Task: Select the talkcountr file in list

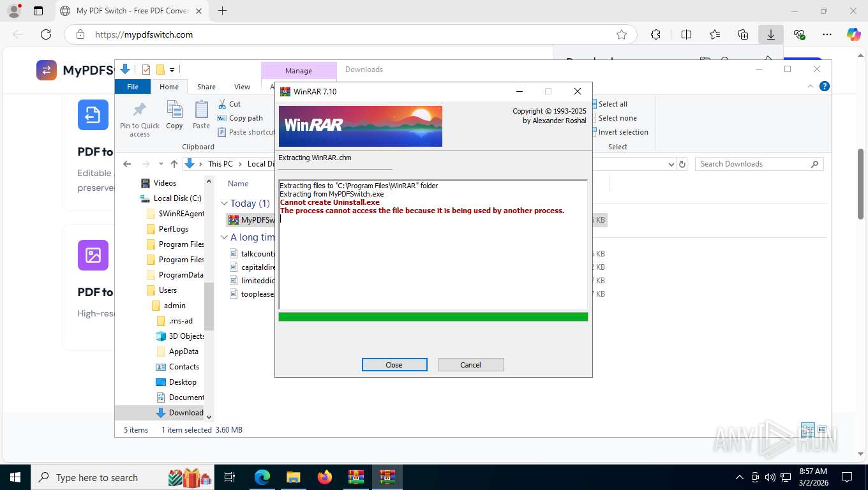Action: pos(252,254)
